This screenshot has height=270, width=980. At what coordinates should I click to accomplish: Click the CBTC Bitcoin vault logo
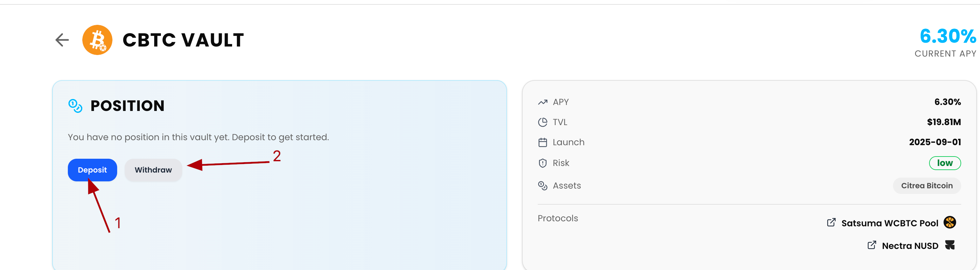(97, 40)
